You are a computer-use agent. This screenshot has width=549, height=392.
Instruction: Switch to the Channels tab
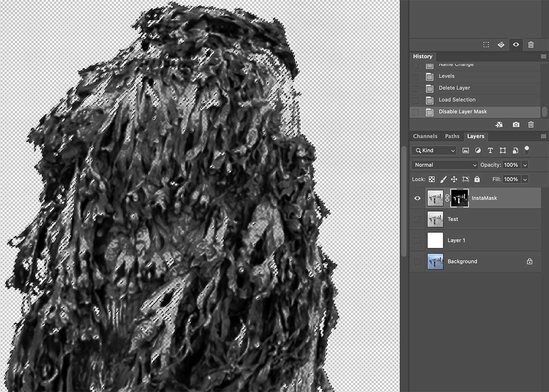coord(425,137)
